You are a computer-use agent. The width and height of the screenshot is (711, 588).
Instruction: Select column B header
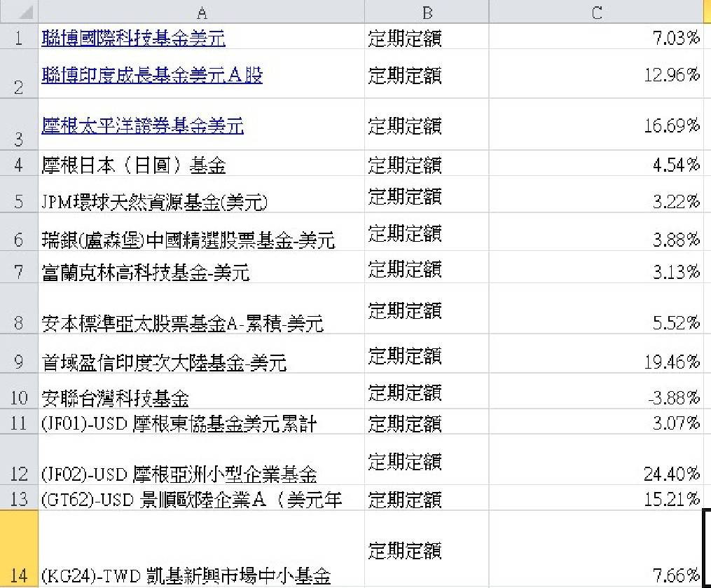click(427, 11)
